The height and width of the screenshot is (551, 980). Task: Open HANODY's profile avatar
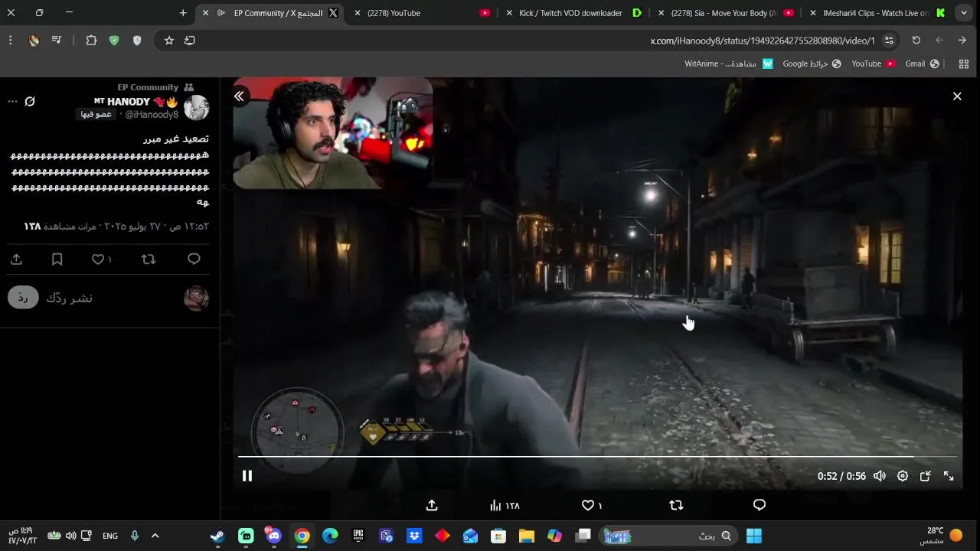[x=197, y=108]
